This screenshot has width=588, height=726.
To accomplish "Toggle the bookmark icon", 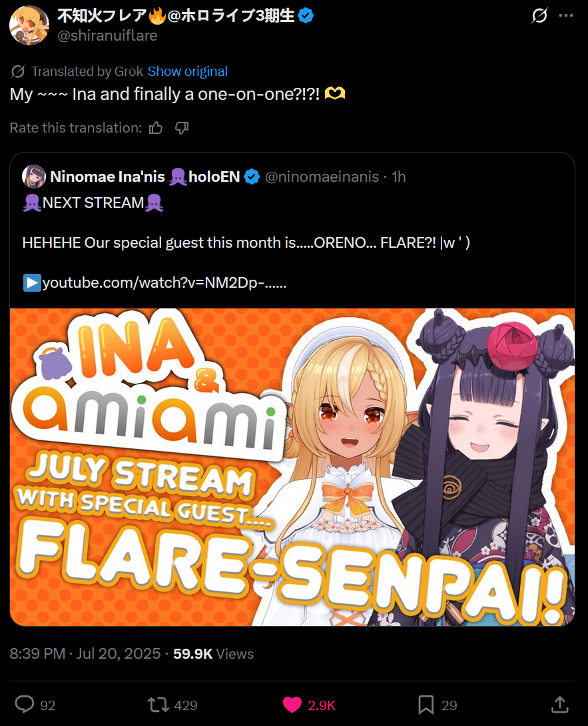I will click(426, 705).
